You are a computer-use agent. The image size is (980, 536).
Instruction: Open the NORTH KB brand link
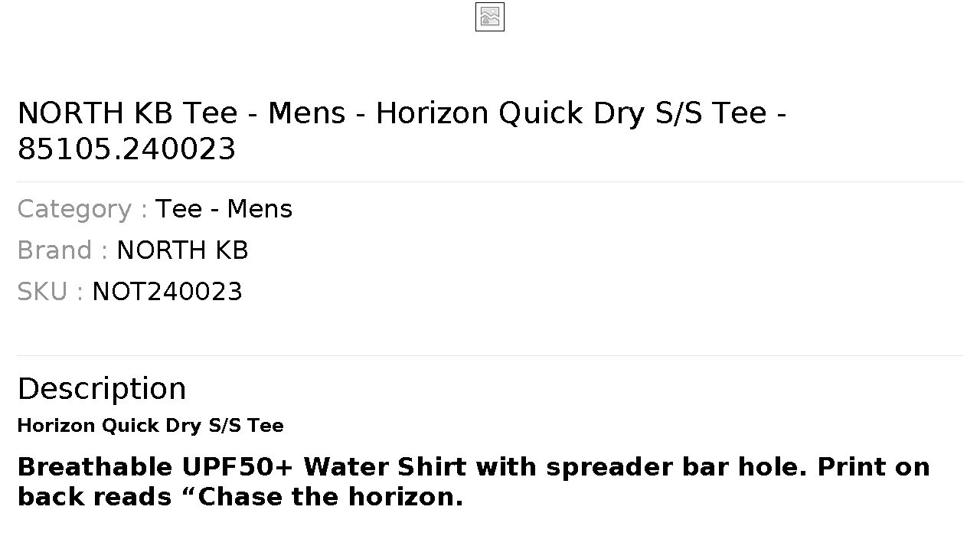click(x=182, y=250)
